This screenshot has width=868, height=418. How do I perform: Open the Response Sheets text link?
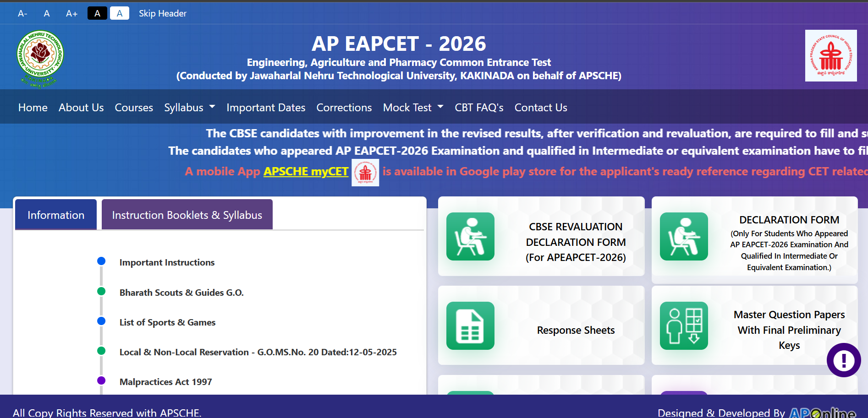tap(576, 330)
